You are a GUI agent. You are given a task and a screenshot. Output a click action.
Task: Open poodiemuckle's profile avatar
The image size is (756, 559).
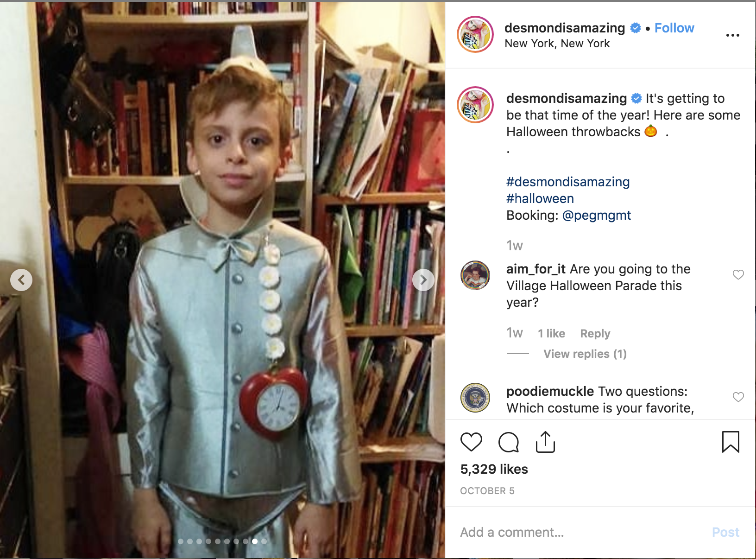click(475, 398)
